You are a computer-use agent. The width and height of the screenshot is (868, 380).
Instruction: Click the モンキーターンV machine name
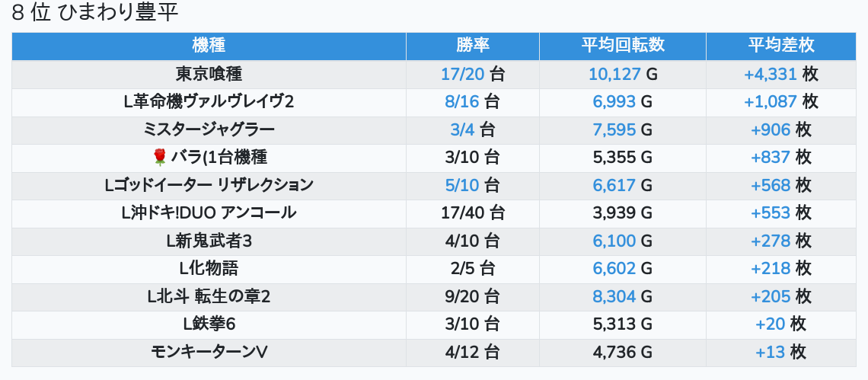tap(209, 352)
